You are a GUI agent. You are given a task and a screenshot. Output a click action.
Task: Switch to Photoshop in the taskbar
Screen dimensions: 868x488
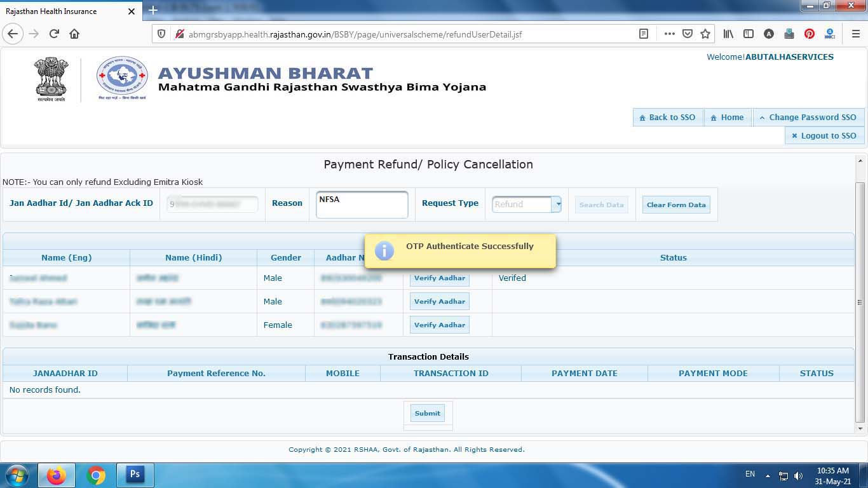135,475
